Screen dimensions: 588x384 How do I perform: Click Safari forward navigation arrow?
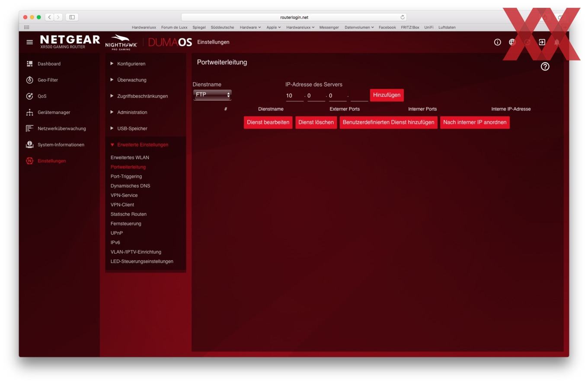58,17
